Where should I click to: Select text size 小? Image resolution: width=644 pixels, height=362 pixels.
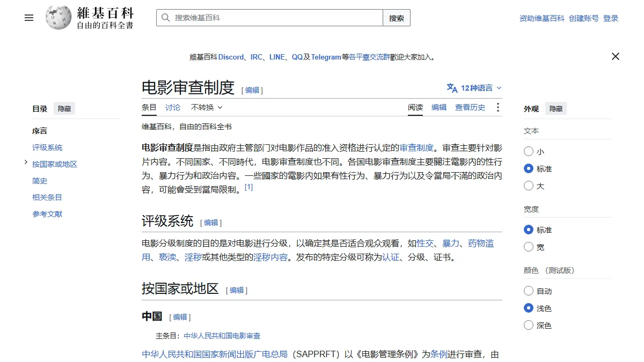pyautogui.click(x=529, y=152)
